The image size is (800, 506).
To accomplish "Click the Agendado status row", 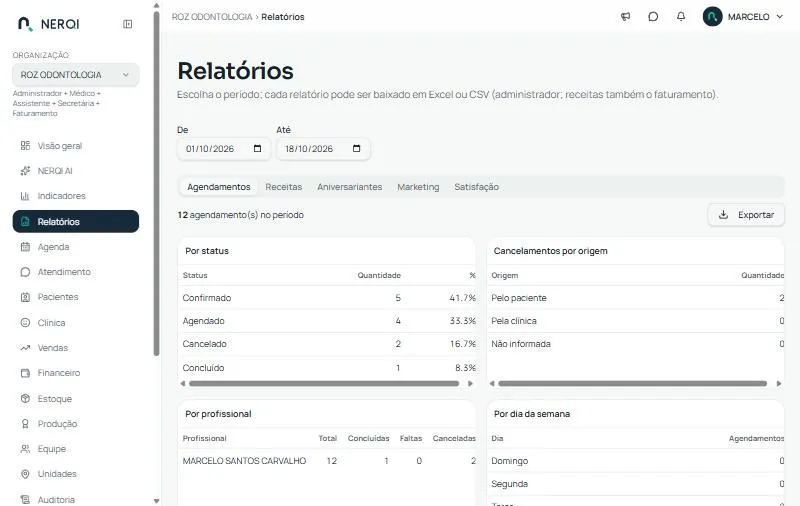I will click(327, 321).
